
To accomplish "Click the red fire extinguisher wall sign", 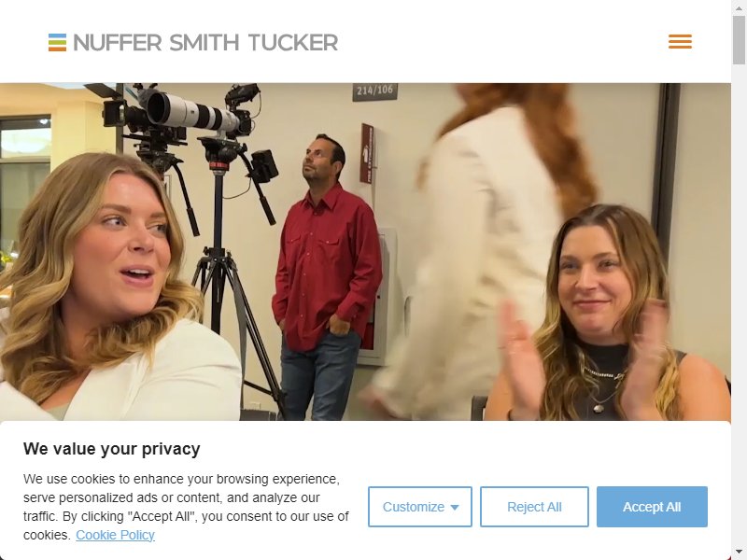I will tap(367, 153).
